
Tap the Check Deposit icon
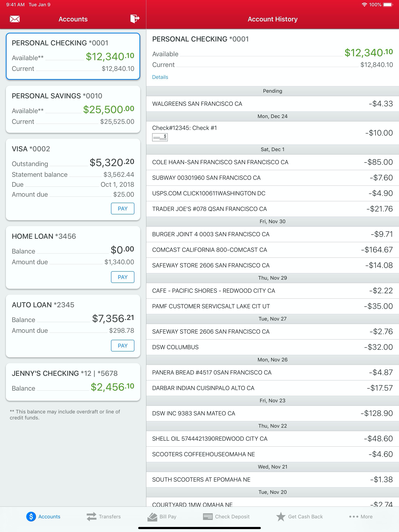pyautogui.click(x=208, y=516)
